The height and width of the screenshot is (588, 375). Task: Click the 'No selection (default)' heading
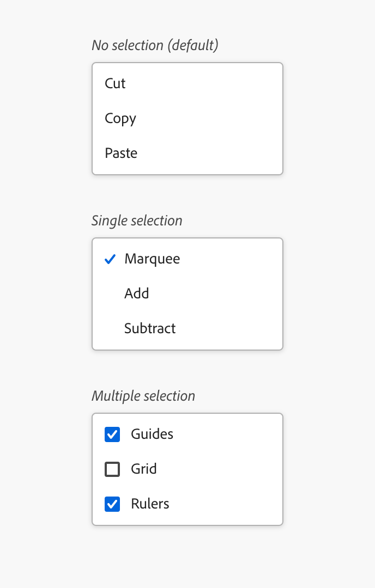(155, 45)
